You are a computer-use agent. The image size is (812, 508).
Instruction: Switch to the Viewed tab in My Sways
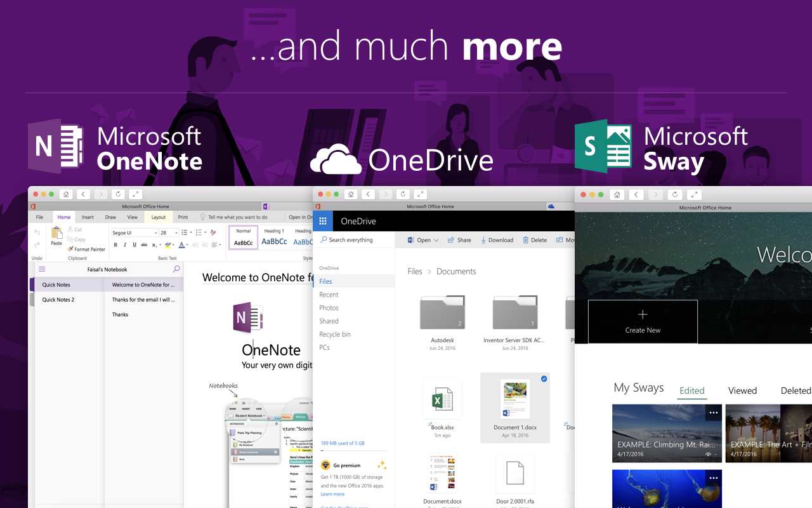[x=742, y=391]
